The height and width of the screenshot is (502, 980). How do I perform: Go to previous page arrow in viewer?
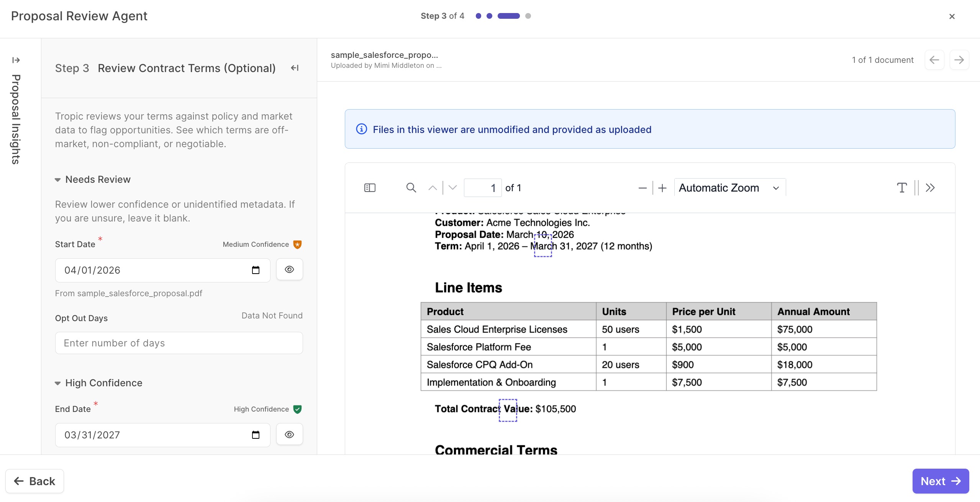pos(433,188)
